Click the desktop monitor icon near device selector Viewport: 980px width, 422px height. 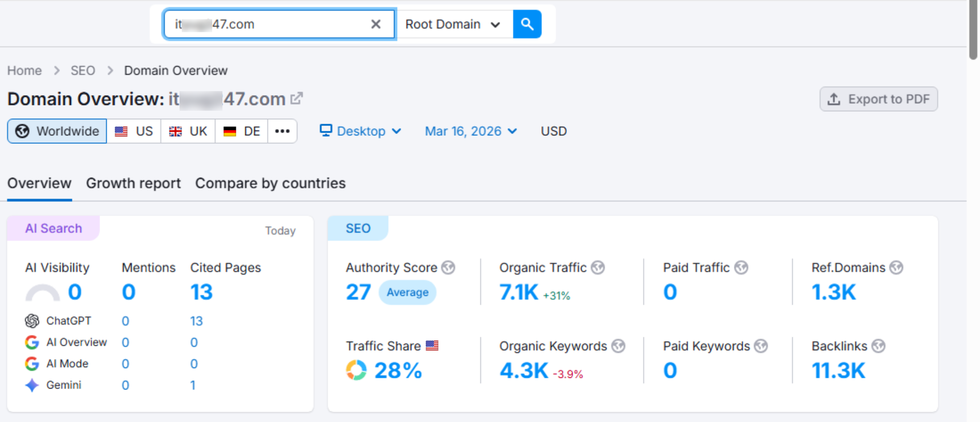pyautogui.click(x=326, y=130)
